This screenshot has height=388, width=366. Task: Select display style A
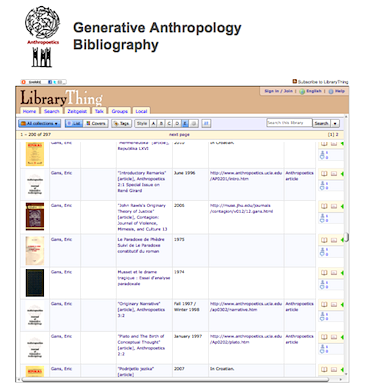point(153,123)
